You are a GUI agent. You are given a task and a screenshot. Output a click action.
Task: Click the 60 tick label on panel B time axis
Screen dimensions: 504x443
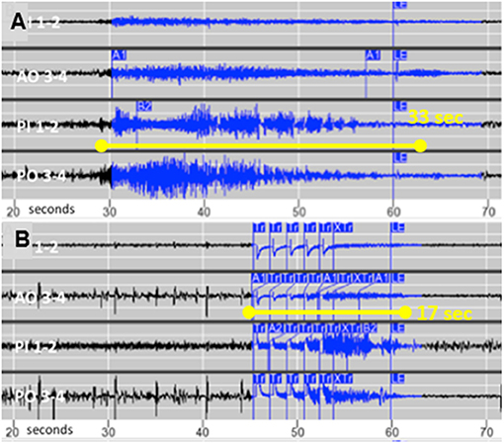[x=392, y=432]
